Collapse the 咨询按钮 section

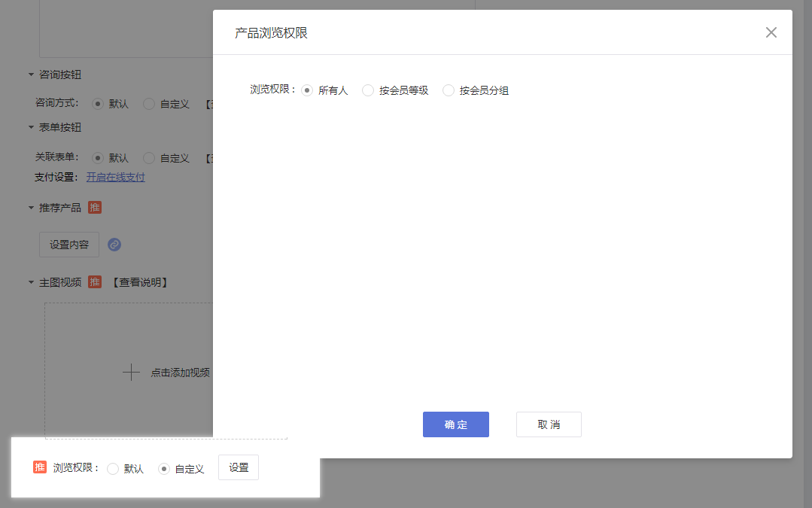coord(31,75)
